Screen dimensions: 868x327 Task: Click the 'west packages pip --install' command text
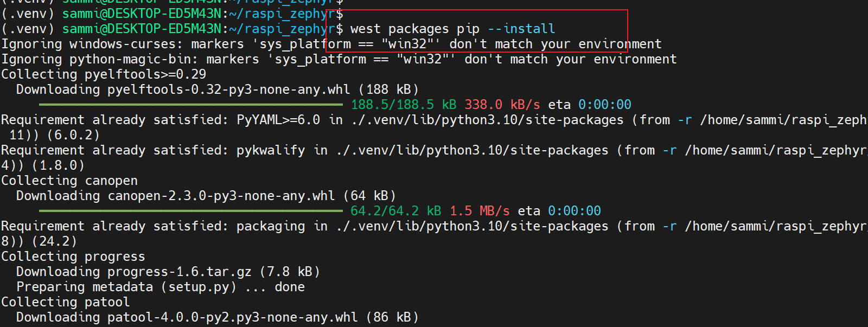click(x=452, y=29)
